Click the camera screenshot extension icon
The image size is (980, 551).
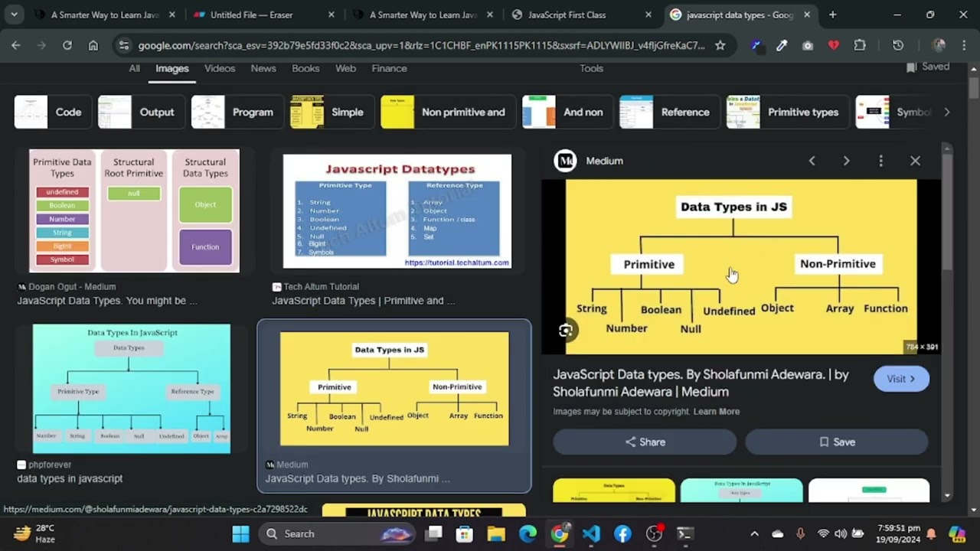[x=808, y=45]
